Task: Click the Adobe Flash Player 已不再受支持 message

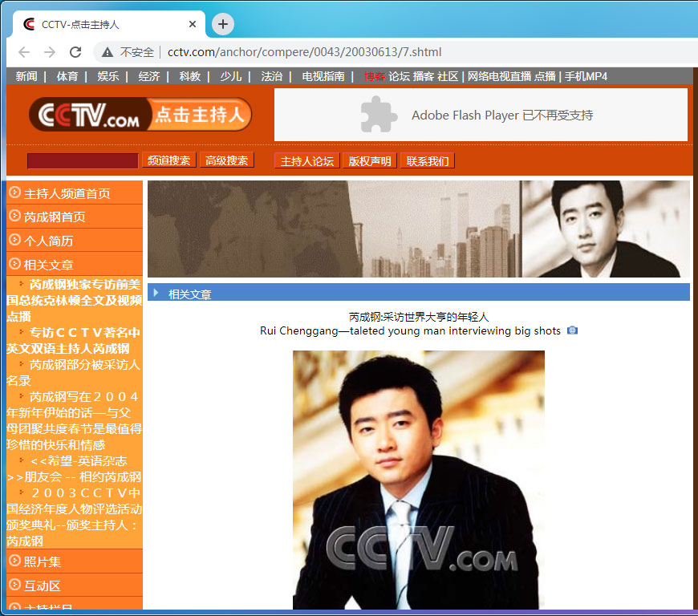Action: pos(502,115)
